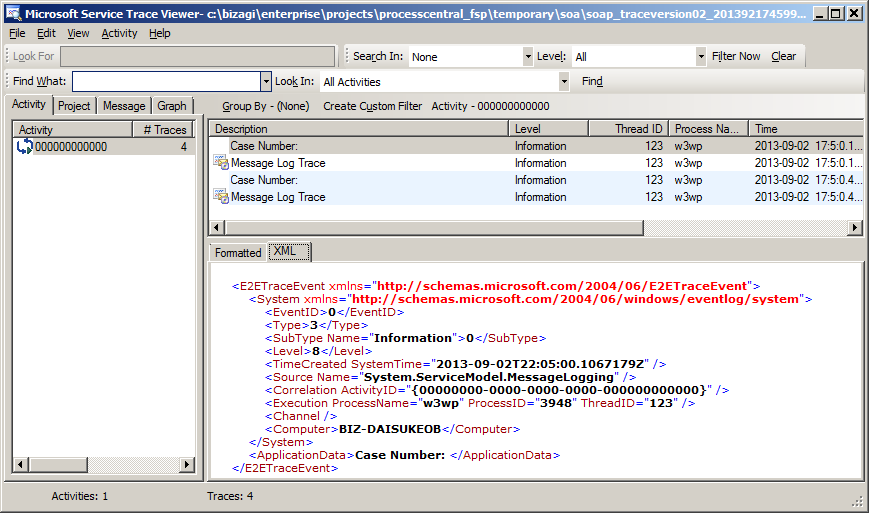Open the File menu
Screen dimensions: 869x513
coord(17,33)
